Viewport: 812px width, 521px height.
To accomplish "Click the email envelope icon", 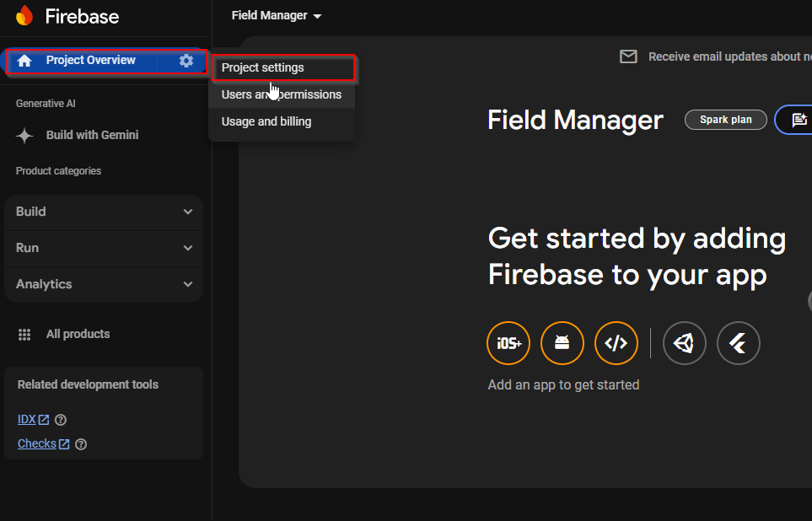I will pyautogui.click(x=628, y=56).
